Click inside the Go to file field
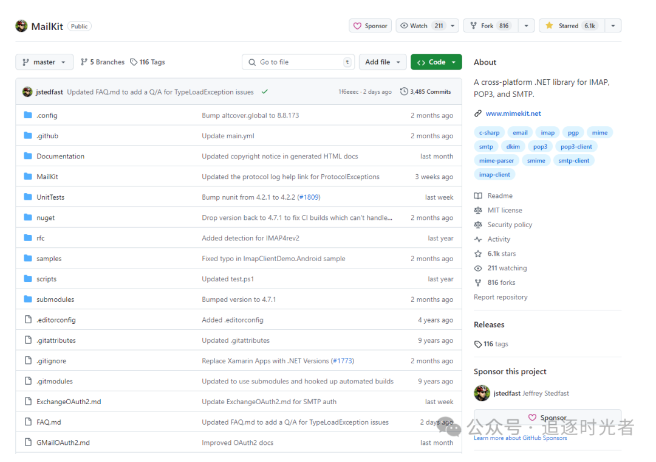Image resolution: width=656 pixels, height=462 pixels. (298, 62)
